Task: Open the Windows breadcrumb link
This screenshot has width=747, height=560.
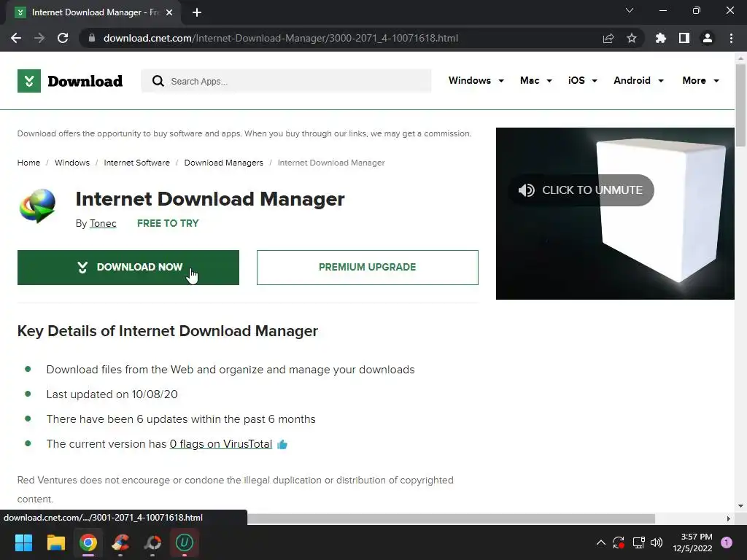Action: [72, 163]
